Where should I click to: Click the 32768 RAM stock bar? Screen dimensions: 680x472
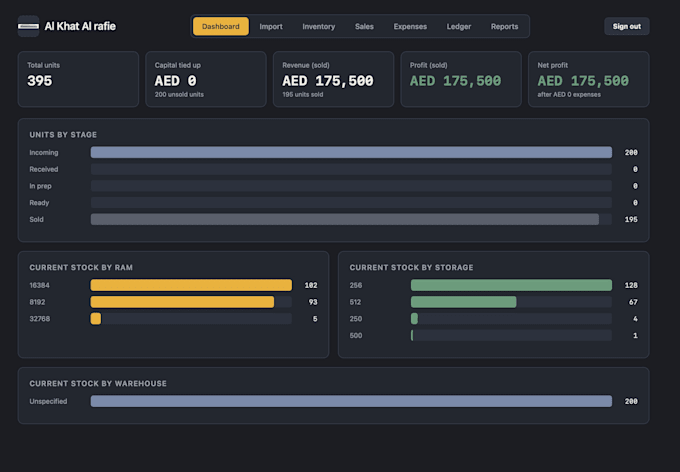pos(96,319)
